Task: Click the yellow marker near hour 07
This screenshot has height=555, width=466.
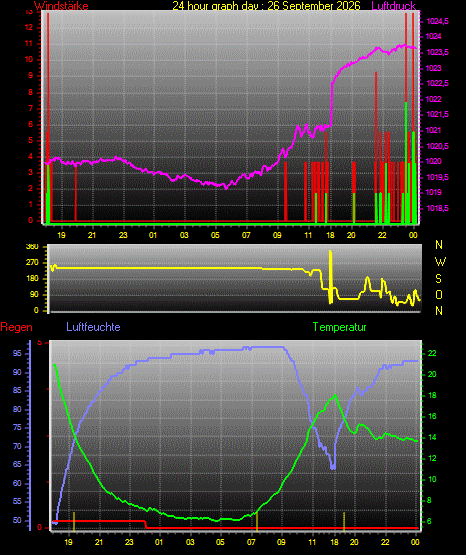Action: click(x=257, y=522)
